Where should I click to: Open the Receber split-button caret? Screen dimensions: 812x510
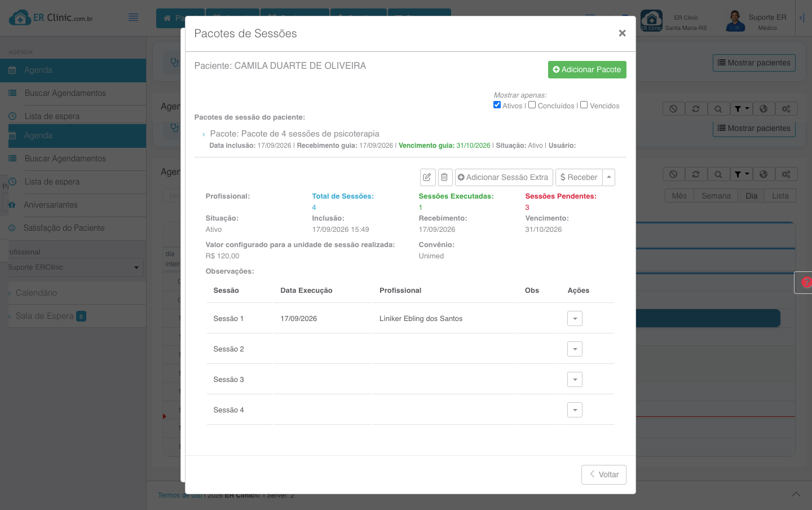click(609, 177)
